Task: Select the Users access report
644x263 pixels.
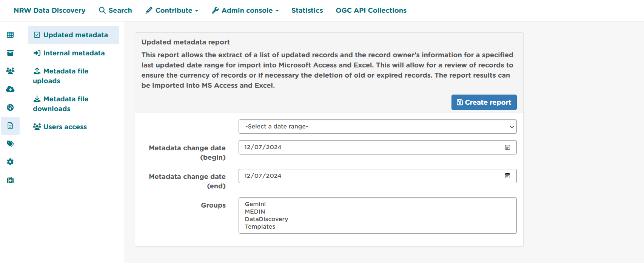Action: [x=74, y=127]
